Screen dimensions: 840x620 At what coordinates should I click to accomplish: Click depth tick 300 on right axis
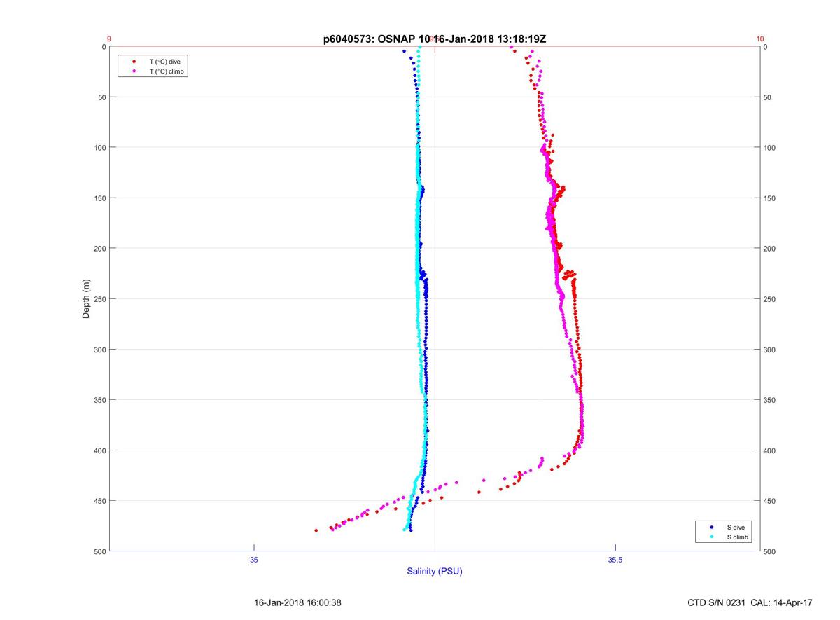coord(769,350)
